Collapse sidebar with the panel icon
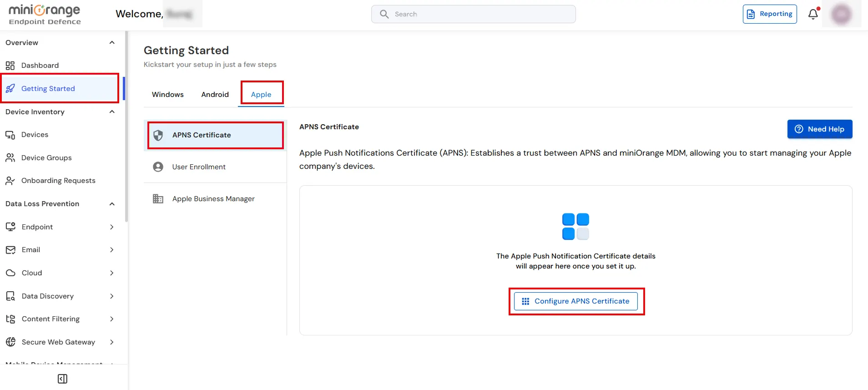Viewport: 868px width, 390px height. point(63,379)
